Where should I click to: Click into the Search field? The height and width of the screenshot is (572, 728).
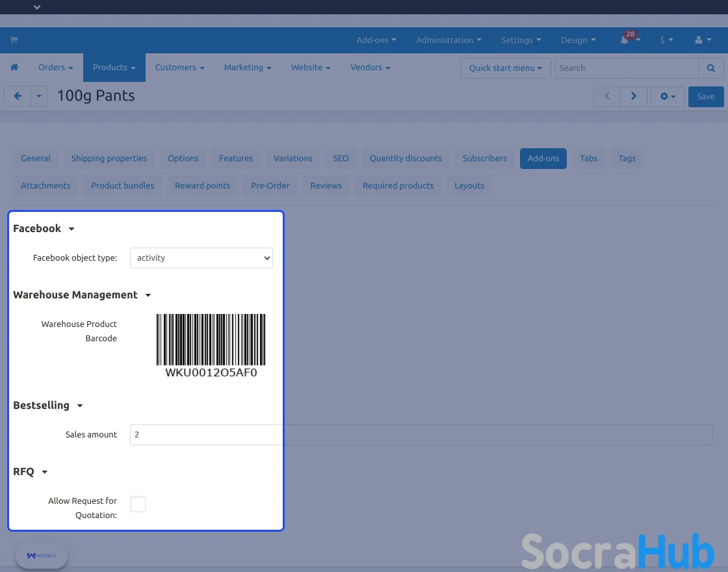point(627,68)
